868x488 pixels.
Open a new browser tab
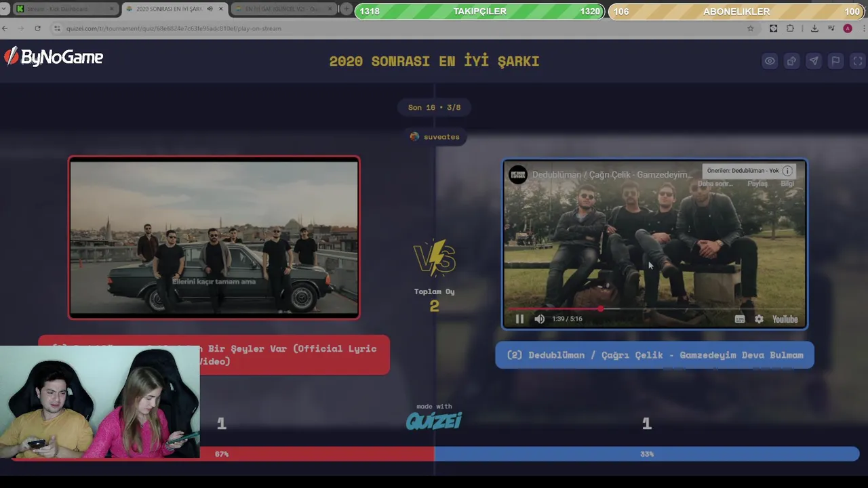347,9
